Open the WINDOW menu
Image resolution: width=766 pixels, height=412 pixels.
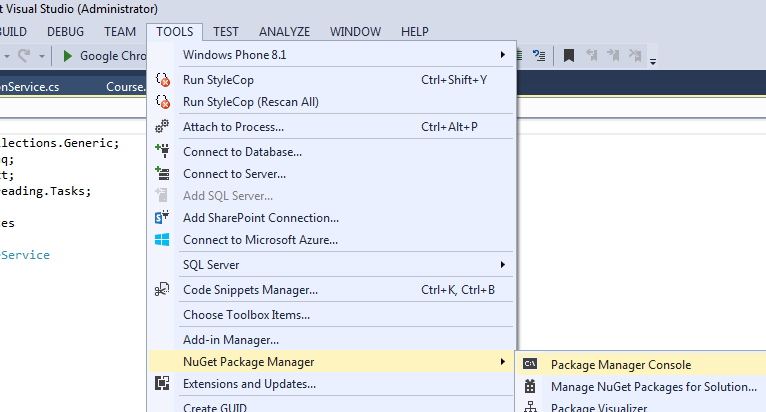[x=355, y=32]
